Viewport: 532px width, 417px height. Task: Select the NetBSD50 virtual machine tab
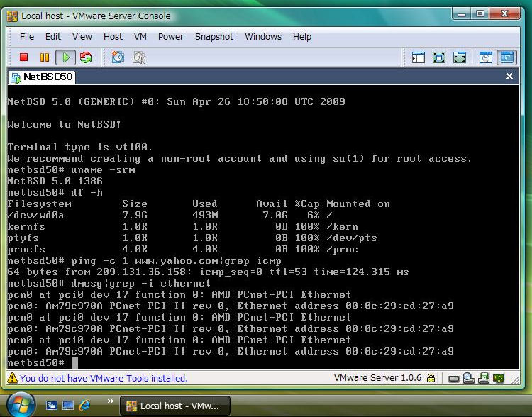point(42,77)
